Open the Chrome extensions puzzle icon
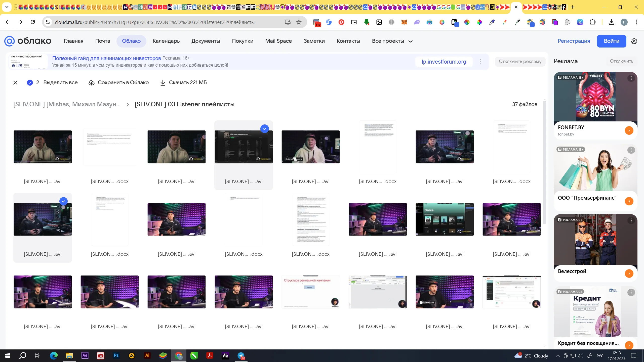This screenshot has height=362, width=644. pyautogui.click(x=593, y=22)
